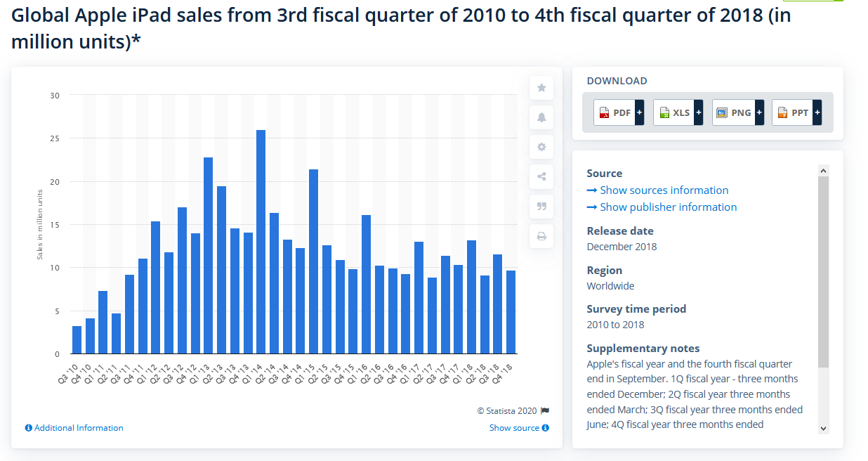The width and height of the screenshot is (868, 461).
Task: Download the chart as PNG
Action: tap(738, 112)
